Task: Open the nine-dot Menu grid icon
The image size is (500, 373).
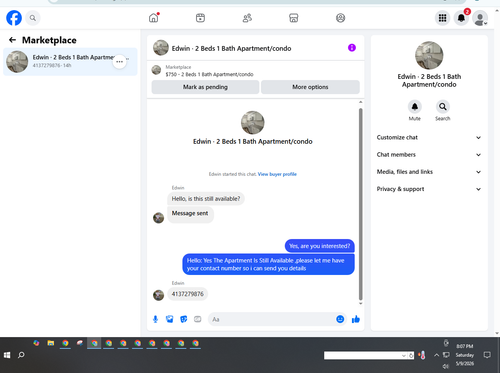Action: [442, 18]
